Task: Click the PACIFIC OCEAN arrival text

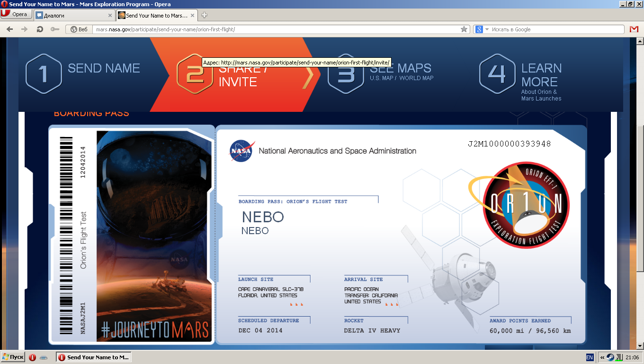Action: (361, 289)
